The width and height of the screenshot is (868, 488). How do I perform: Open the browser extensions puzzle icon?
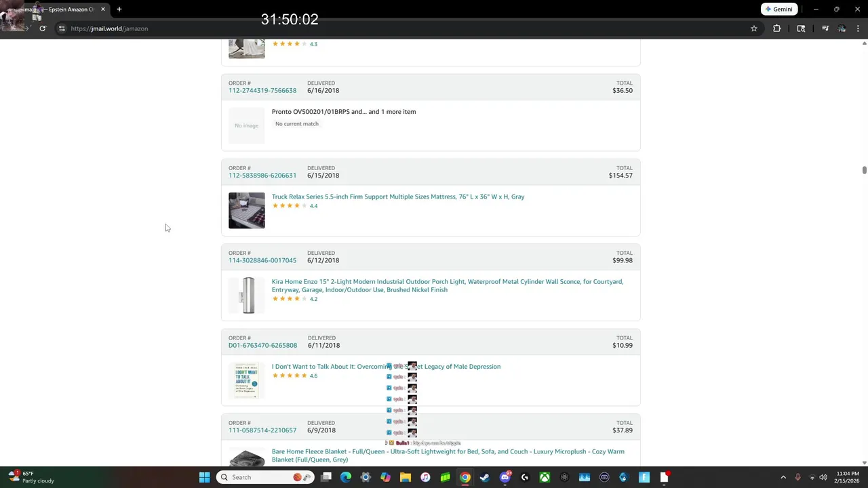pos(776,28)
